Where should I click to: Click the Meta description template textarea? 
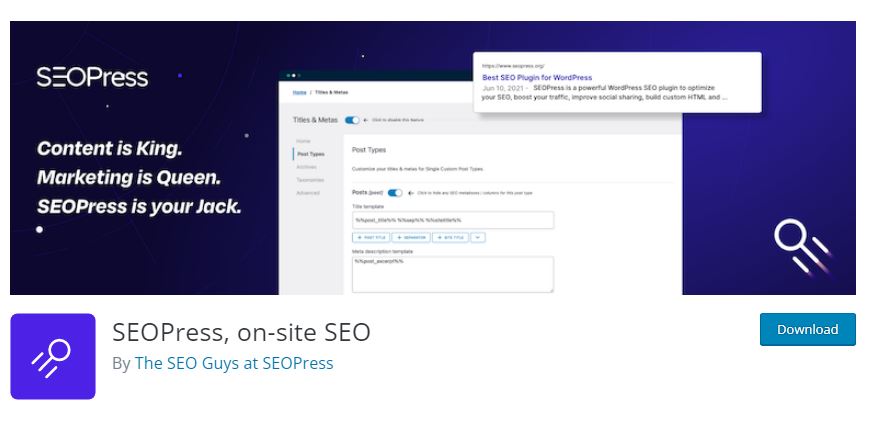point(452,274)
